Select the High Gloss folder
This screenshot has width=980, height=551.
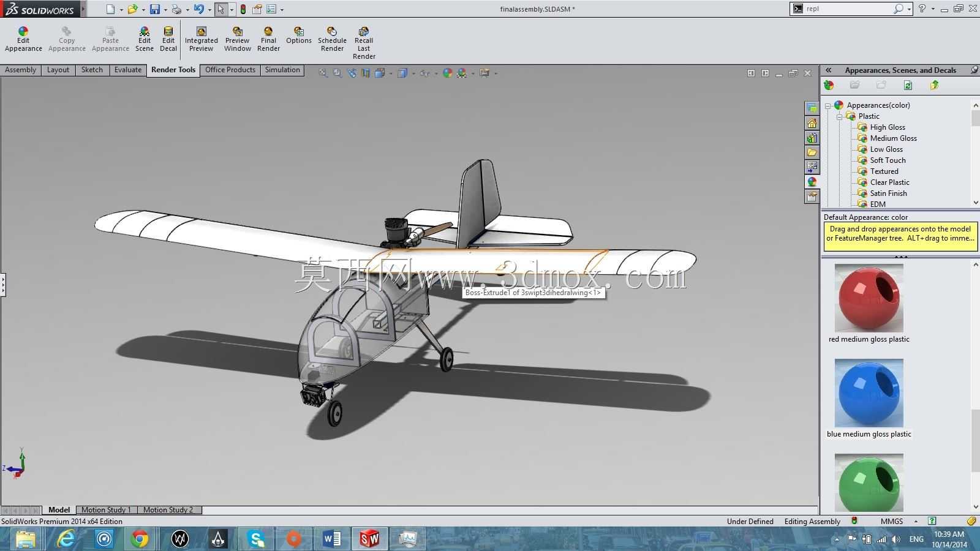coord(881,127)
